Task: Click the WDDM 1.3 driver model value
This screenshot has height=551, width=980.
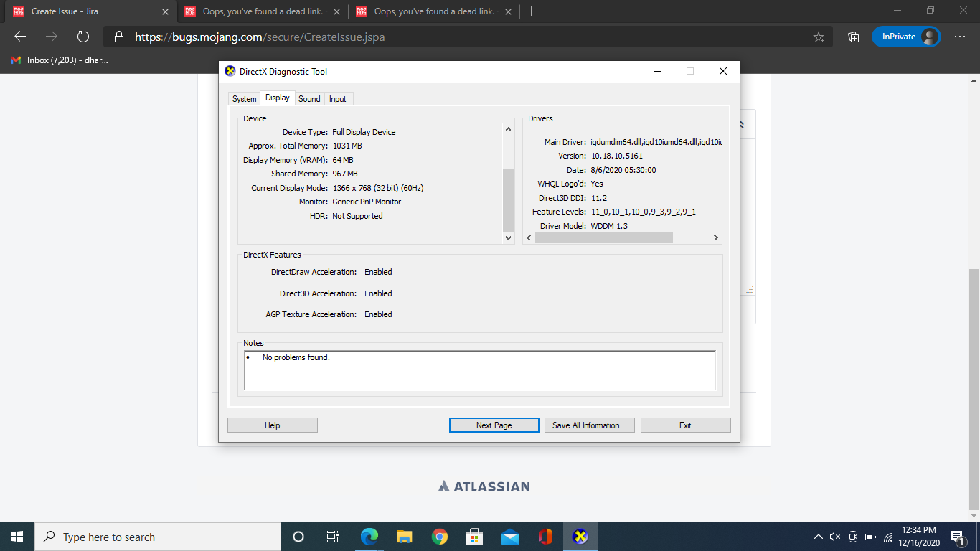Action: 609,226
